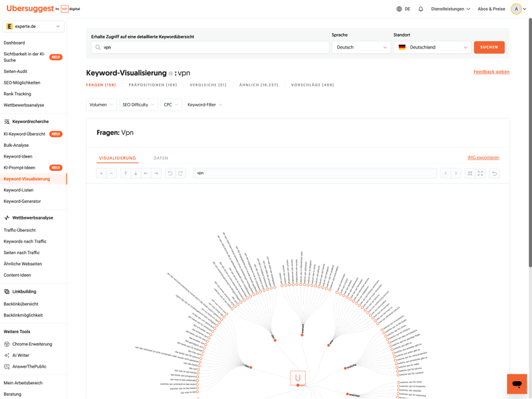Select the Präpositionen tab
This screenshot has width=532, height=399.
coord(153,85)
